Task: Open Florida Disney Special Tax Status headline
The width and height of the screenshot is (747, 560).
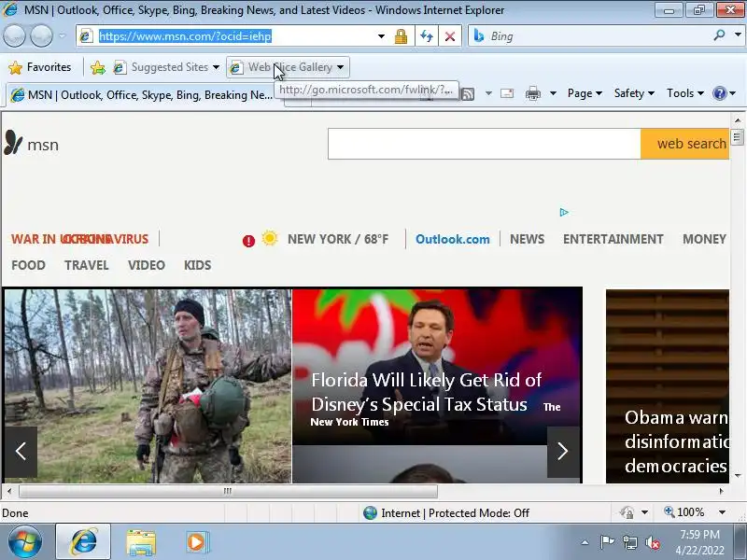Action: point(426,392)
